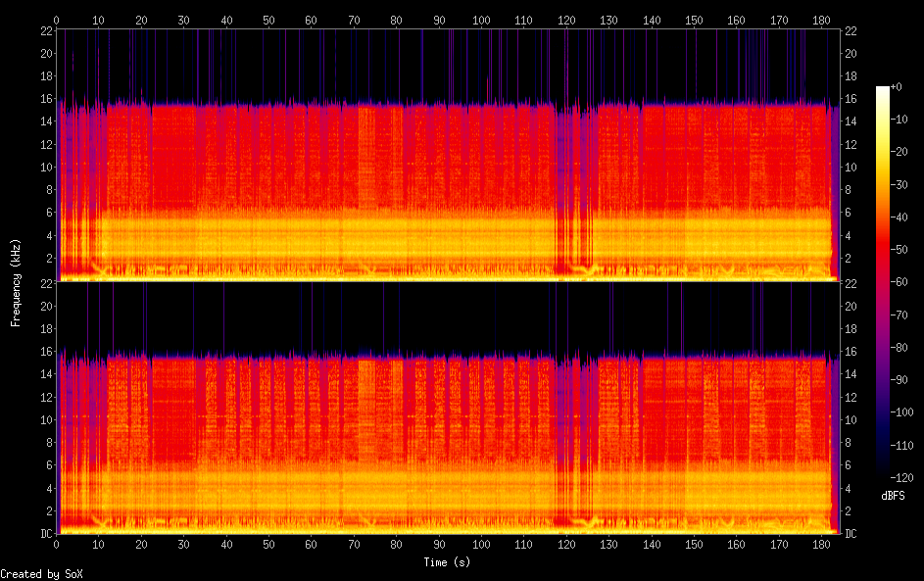Click the "Time (s)" axis label

pos(448,562)
